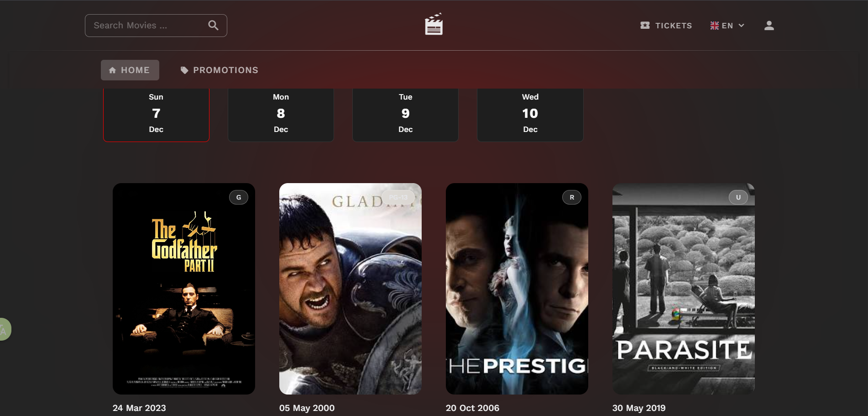Open the Gladiator movie poster
This screenshot has height=416, width=868.
(350, 288)
